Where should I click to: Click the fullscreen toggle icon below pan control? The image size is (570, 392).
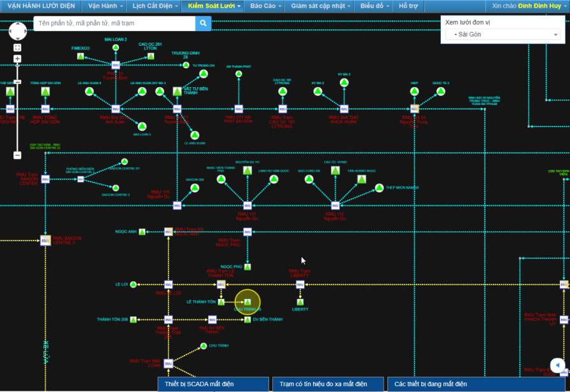coord(17,48)
